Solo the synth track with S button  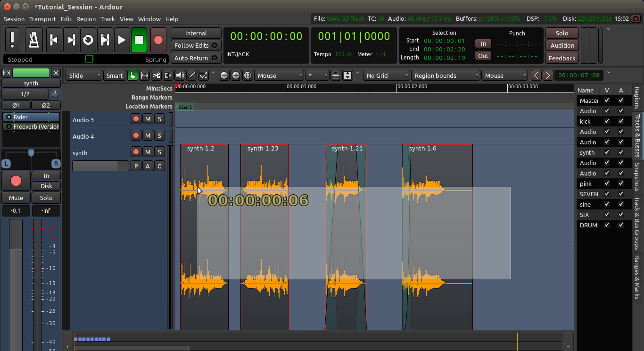click(x=159, y=152)
